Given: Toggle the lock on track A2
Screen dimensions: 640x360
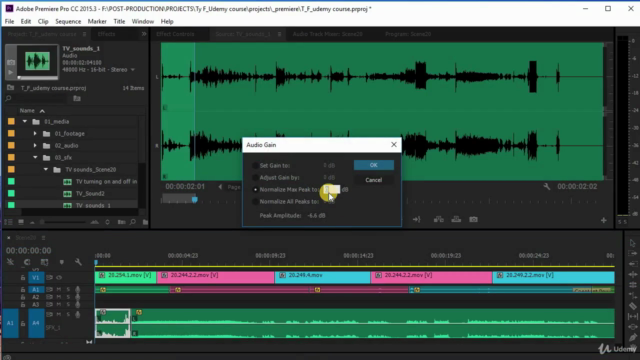Looking at the screenshot, I should pos(23,297).
